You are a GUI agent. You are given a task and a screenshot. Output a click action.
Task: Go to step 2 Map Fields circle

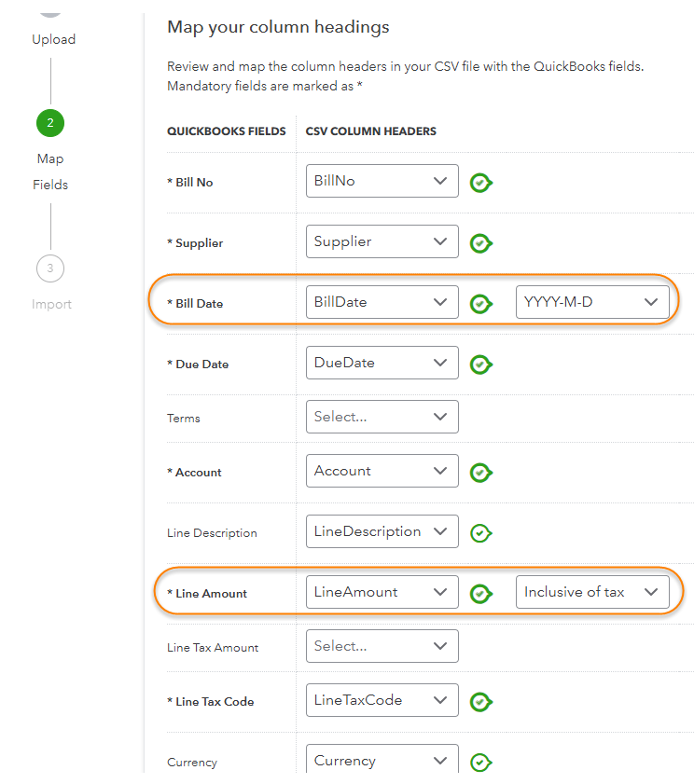[x=50, y=123]
